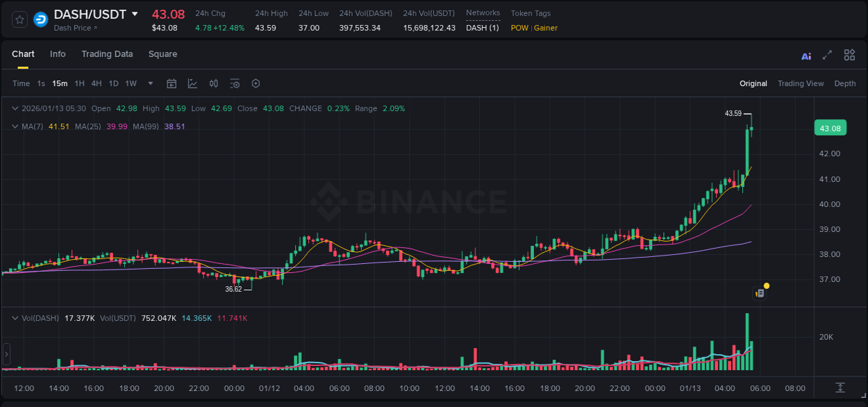
Task: Switch chart to Trading View mode
Action: point(801,83)
